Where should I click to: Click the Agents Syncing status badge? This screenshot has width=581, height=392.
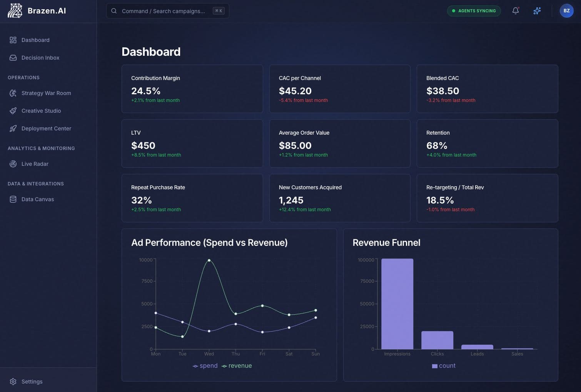point(474,11)
